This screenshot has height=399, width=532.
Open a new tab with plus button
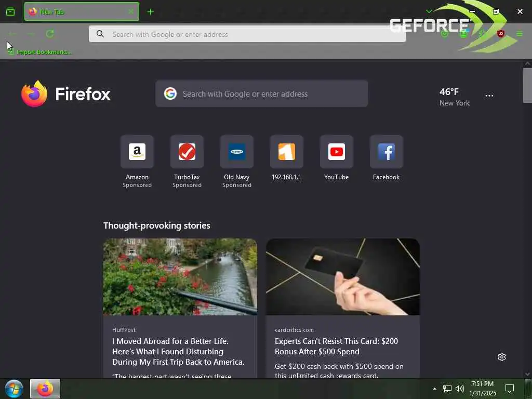[151, 12]
